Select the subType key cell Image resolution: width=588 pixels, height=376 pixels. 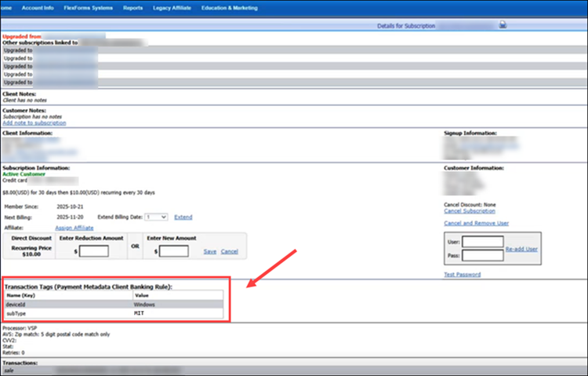click(69, 313)
